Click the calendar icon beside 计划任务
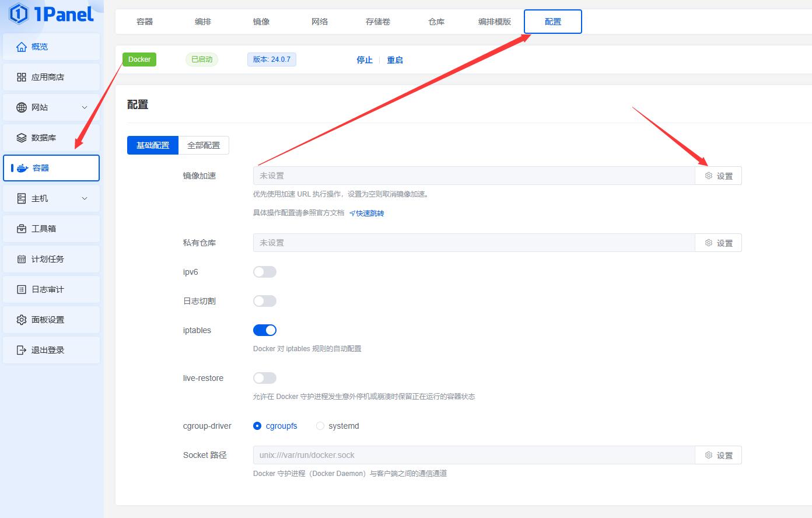812x518 pixels. tap(22, 259)
